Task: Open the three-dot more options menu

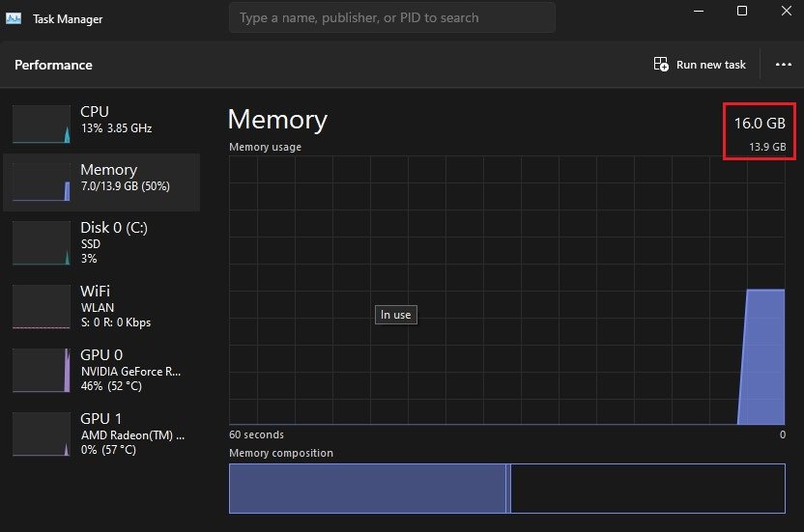Action: pos(783,65)
